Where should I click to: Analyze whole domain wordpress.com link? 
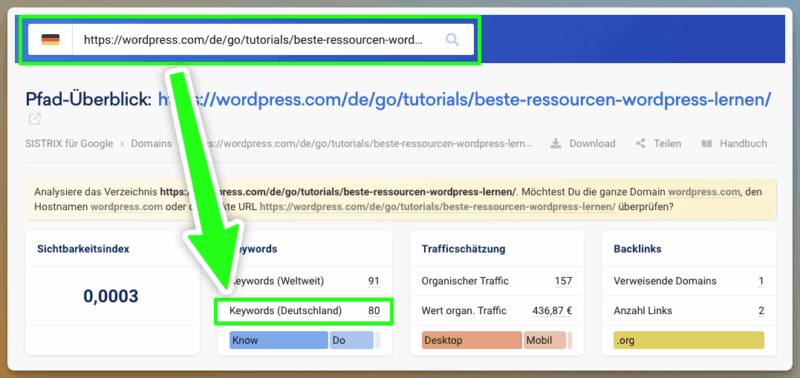point(704,193)
